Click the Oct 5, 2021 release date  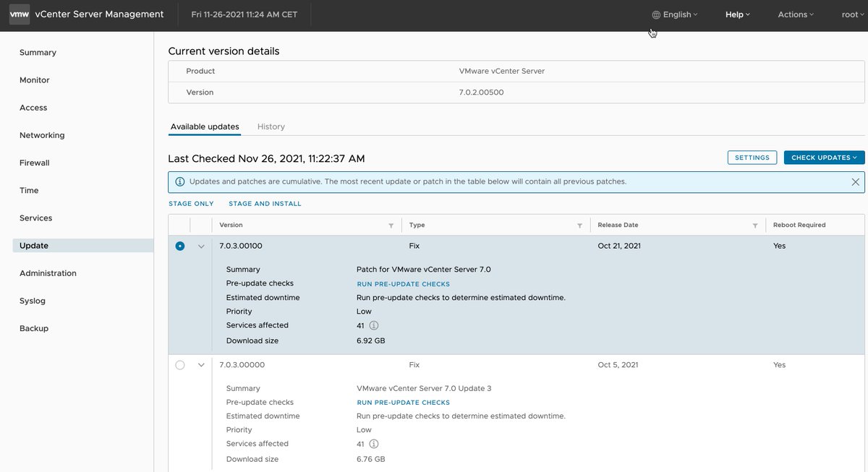[617, 365]
